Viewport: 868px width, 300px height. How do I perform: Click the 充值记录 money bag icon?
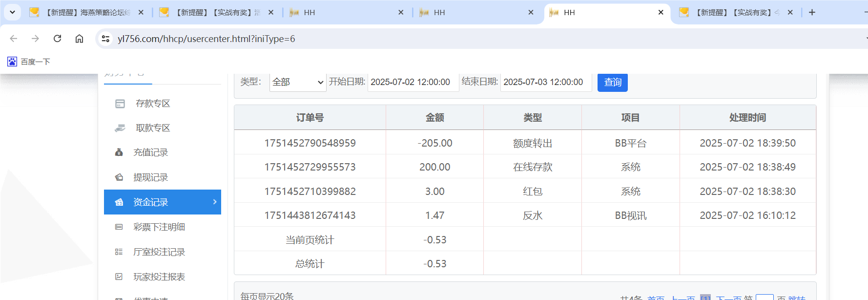pos(119,152)
